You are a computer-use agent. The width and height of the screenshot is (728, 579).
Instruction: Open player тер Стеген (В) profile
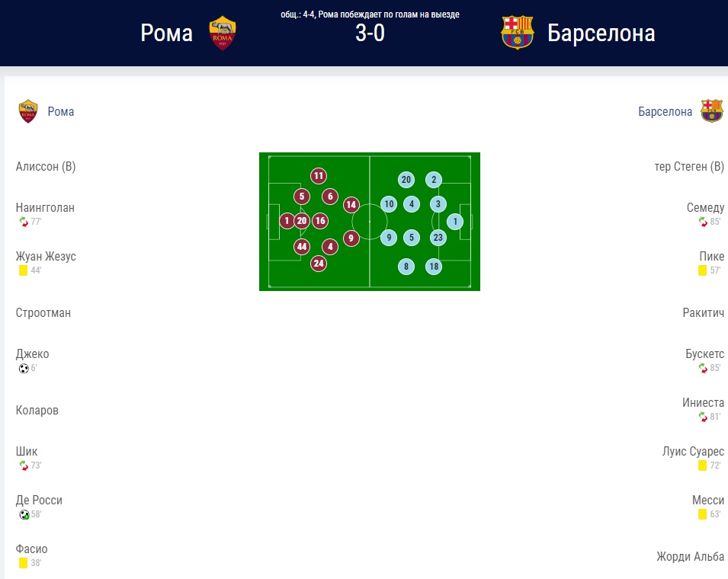click(x=689, y=167)
